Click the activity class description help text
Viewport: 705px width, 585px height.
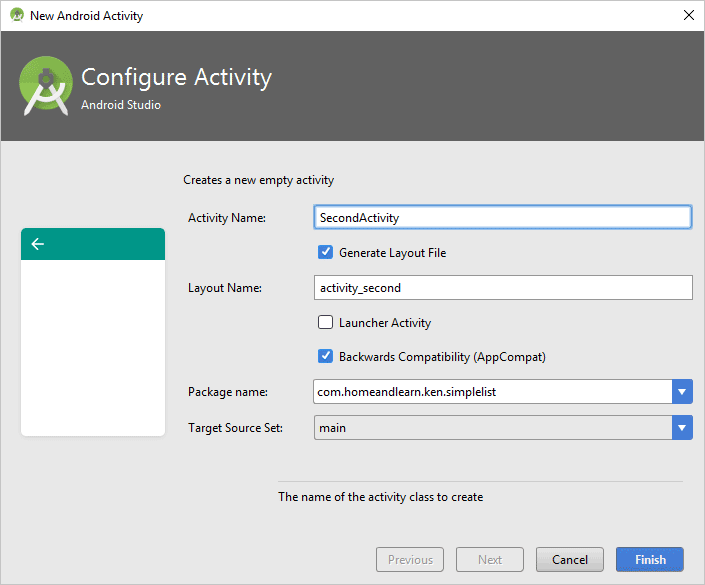(380, 497)
